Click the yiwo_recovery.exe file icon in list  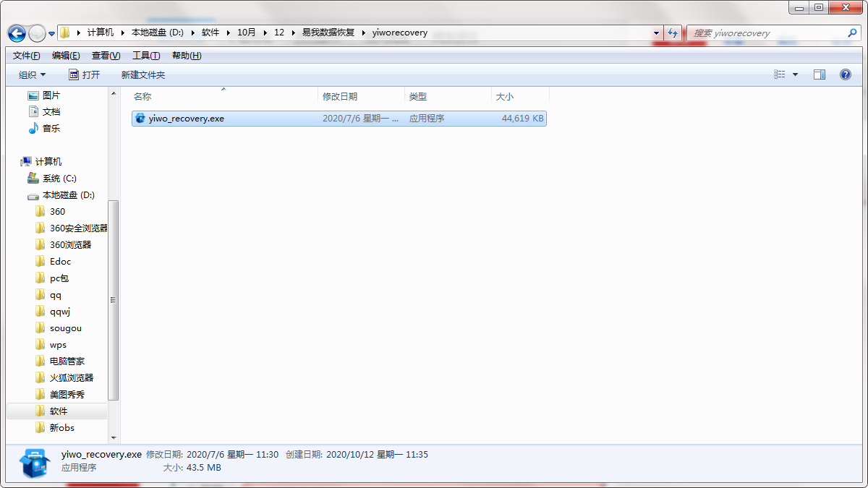[x=140, y=119]
